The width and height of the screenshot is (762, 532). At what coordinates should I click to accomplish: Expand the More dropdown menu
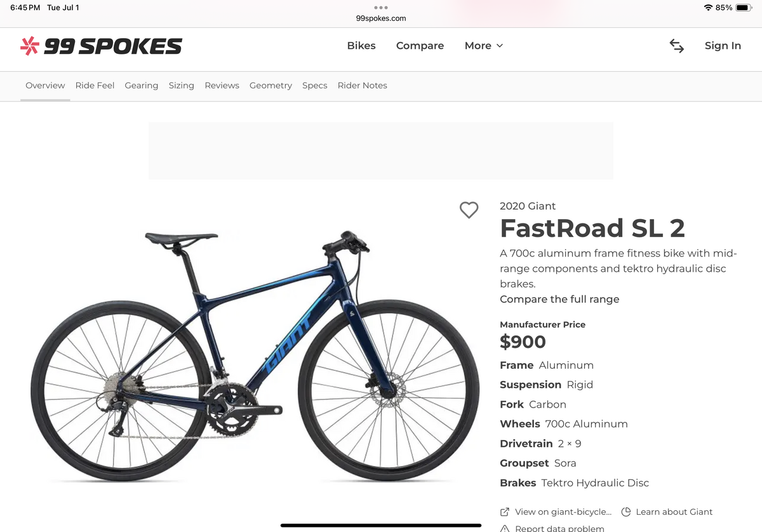(483, 45)
